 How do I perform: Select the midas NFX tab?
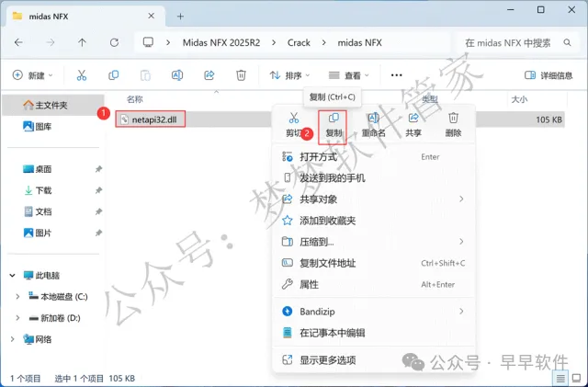tap(84, 17)
